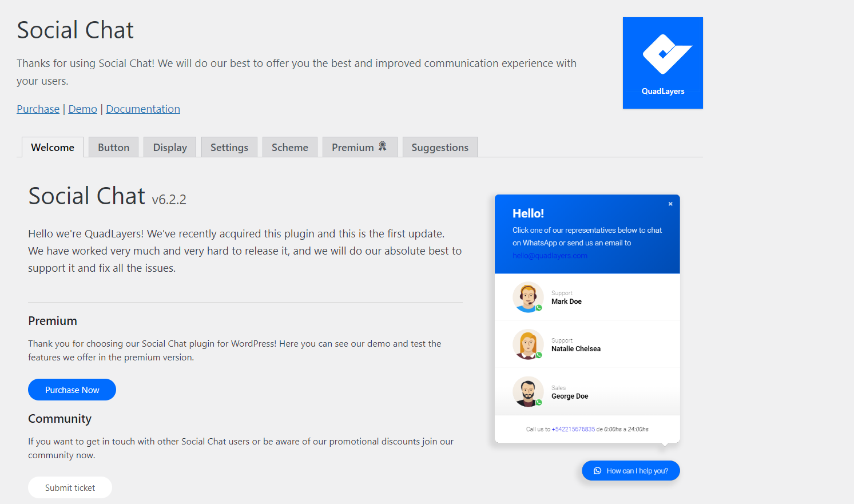
Task: Open the Settings tab
Action: pos(229,147)
